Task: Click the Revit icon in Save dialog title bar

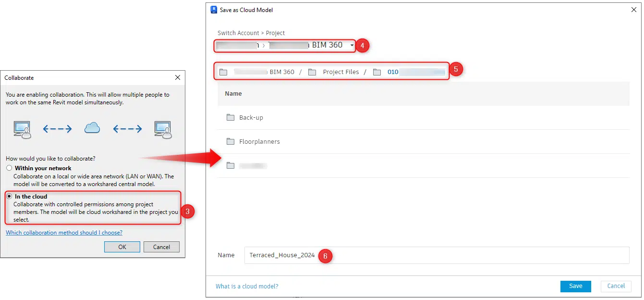Action: pos(214,10)
